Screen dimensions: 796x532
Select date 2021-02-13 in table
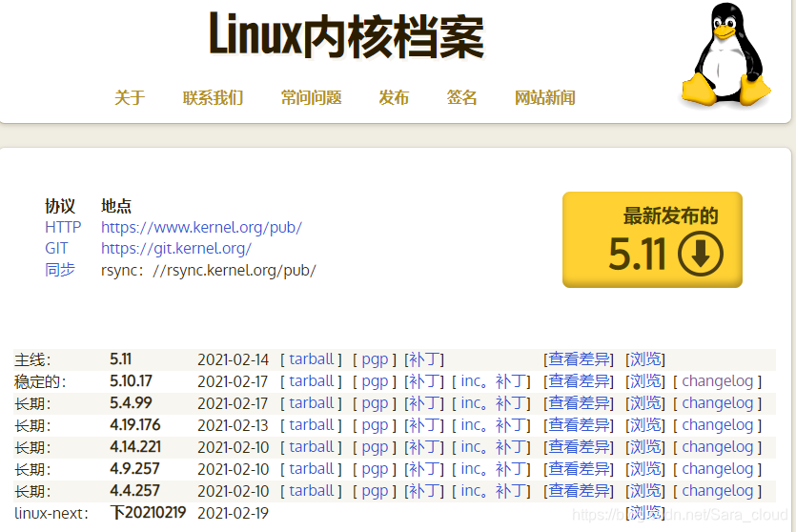click(x=233, y=425)
